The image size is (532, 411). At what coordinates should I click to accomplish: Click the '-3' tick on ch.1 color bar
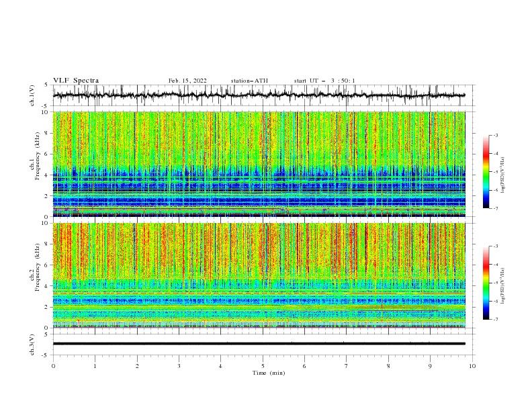point(495,135)
